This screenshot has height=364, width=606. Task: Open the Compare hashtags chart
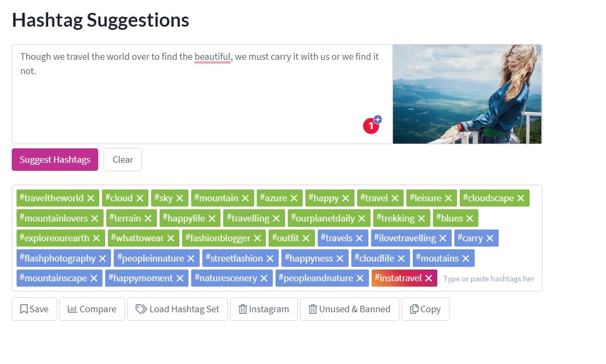click(92, 309)
